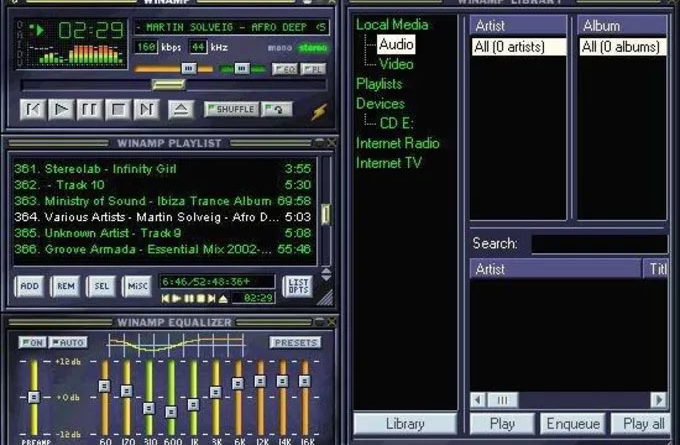
Task: Click the lightning bolt Winamp icon
Action: click(319, 111)
